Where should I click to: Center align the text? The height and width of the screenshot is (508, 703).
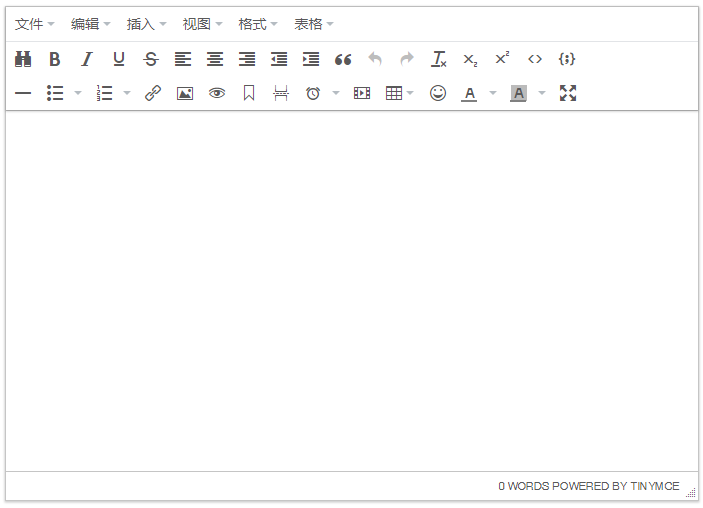tap(215, 59)
